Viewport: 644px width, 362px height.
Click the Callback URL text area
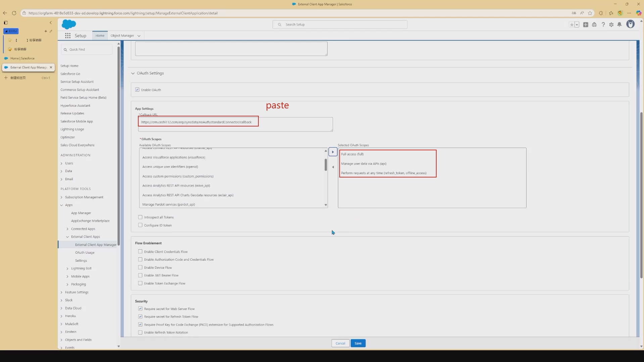tap(235, 124)
